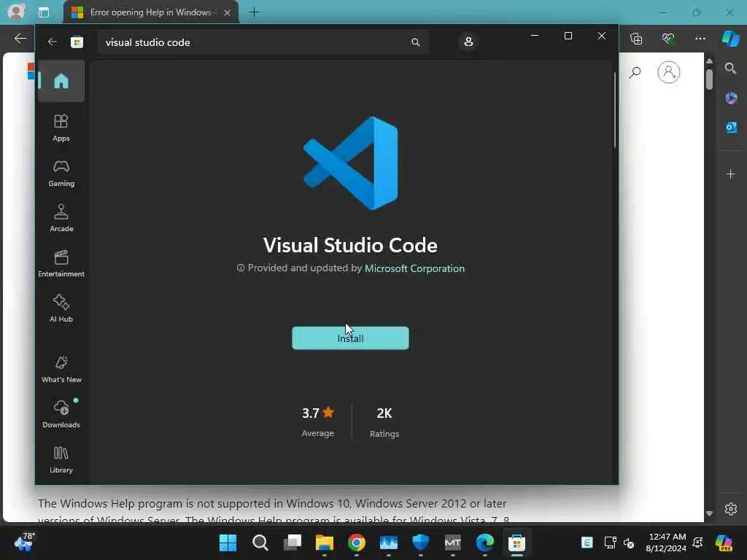This screenshot has height=560, width=747.
Task: Open Task View from the taskbar
Action: click(x=292, y=542)
